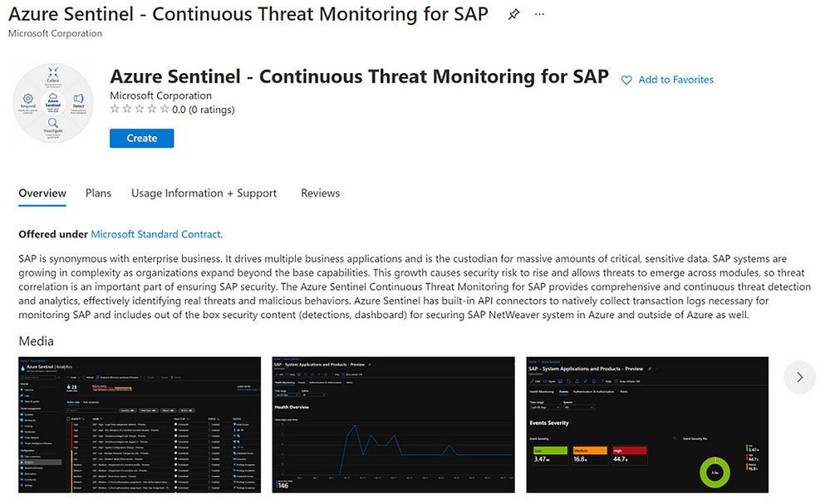
Task: Give a five-star rating using the last star
Action: 162,109
